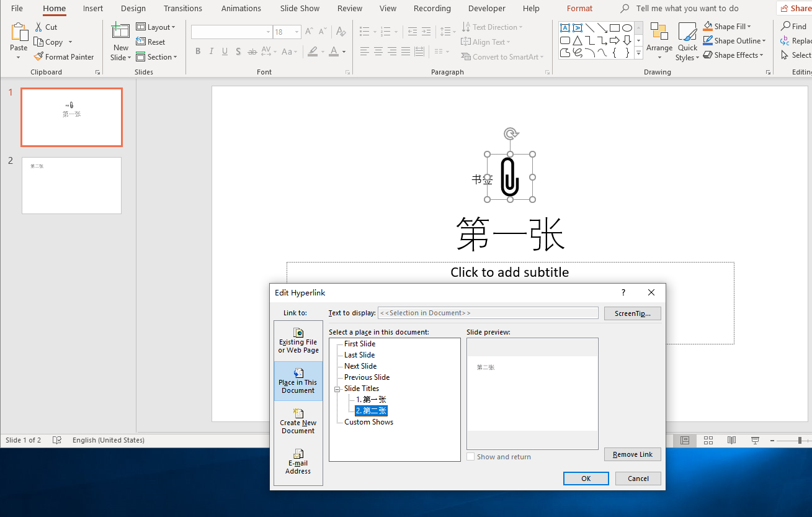Open the Layout dropdown

pyautogui.click(x=156, y=27)
